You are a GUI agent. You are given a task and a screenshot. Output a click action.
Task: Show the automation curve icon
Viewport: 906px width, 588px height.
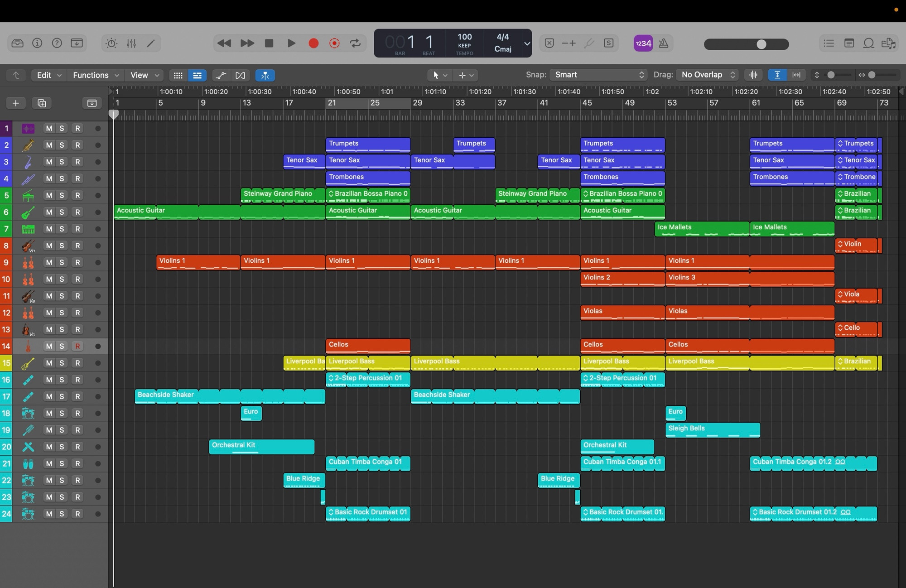point(221,75)
